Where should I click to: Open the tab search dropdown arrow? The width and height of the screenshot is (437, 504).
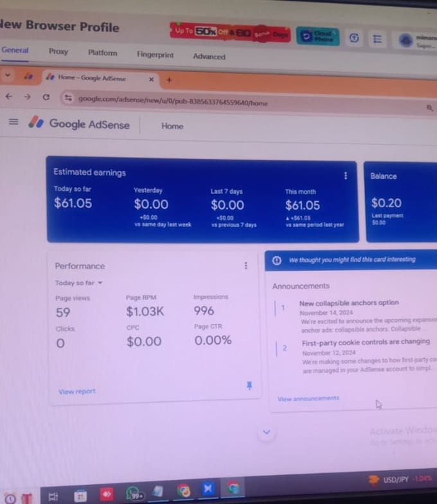[x=8, y=75]
